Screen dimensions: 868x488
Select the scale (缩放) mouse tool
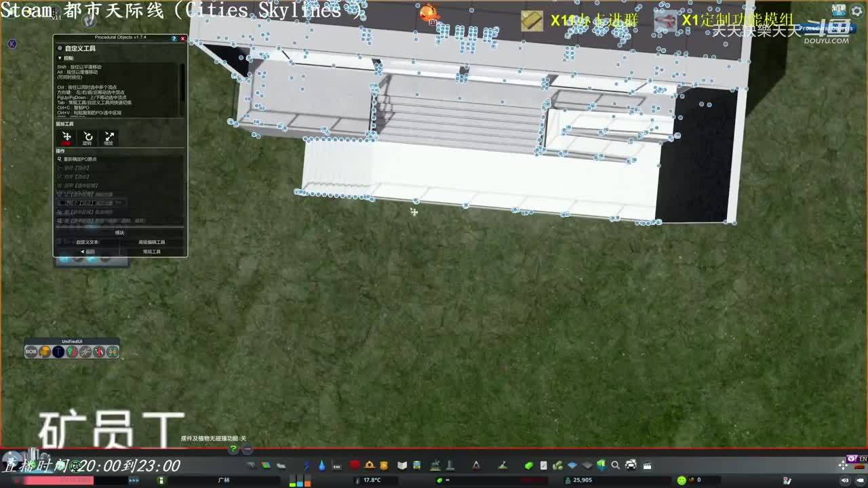pyautogui.click(x=109, y=138)
